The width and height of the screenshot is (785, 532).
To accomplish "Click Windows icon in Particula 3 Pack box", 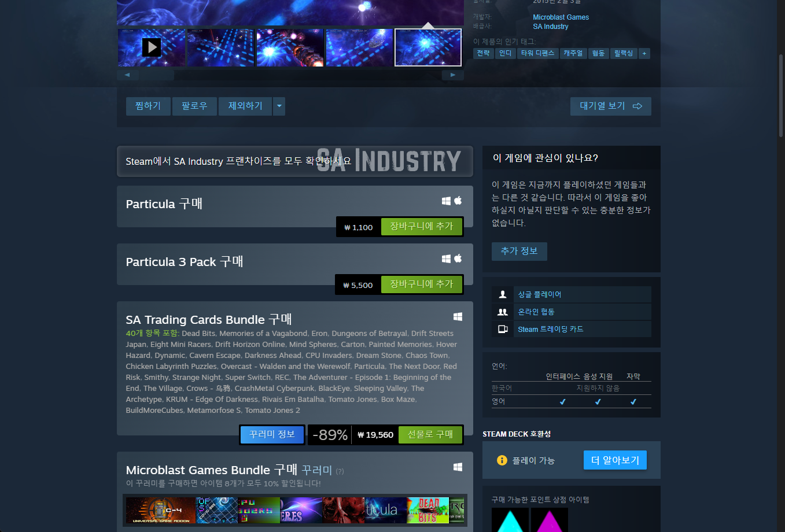I will (x=446, y=258).
